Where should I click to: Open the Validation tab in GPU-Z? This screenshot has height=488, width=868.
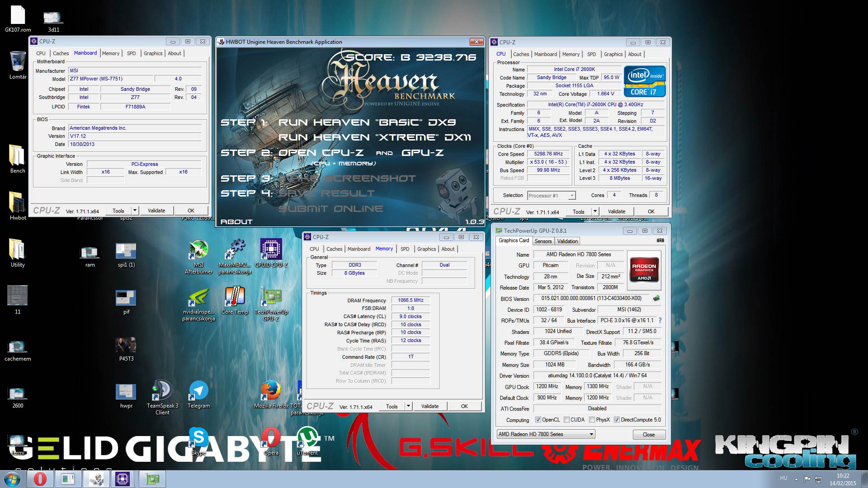pos(567,241)
